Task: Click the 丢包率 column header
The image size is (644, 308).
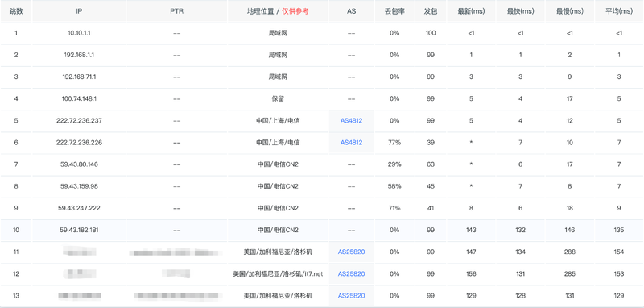Action: [x=394, y=11]
